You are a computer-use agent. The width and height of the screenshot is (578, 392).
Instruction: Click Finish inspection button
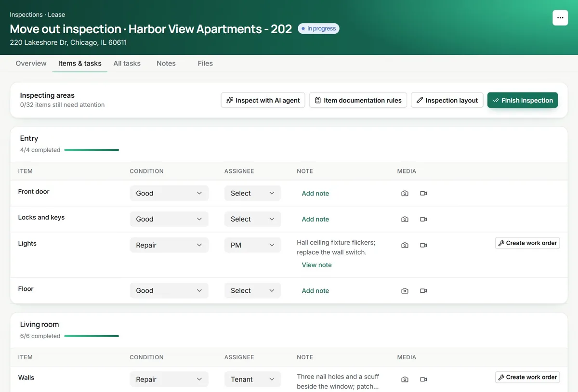(x=523, y=100)
